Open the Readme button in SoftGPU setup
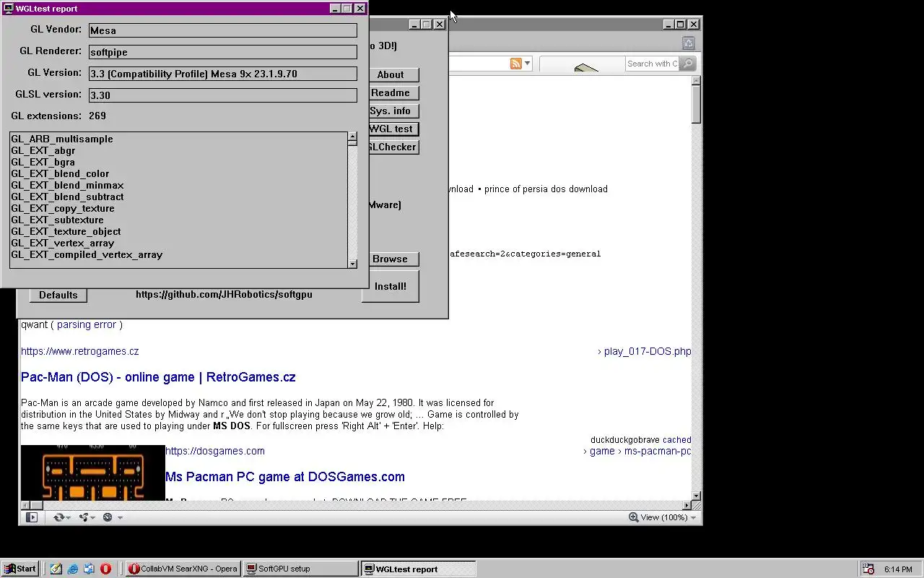The height and width of the screenshot is (578, 924). (x=391, y=92)
